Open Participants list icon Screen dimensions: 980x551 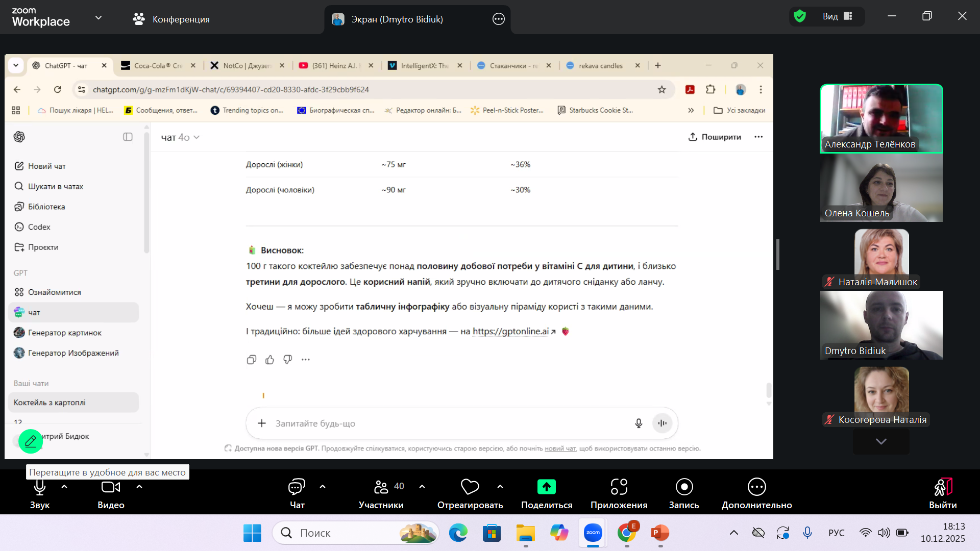click(381, 487)
